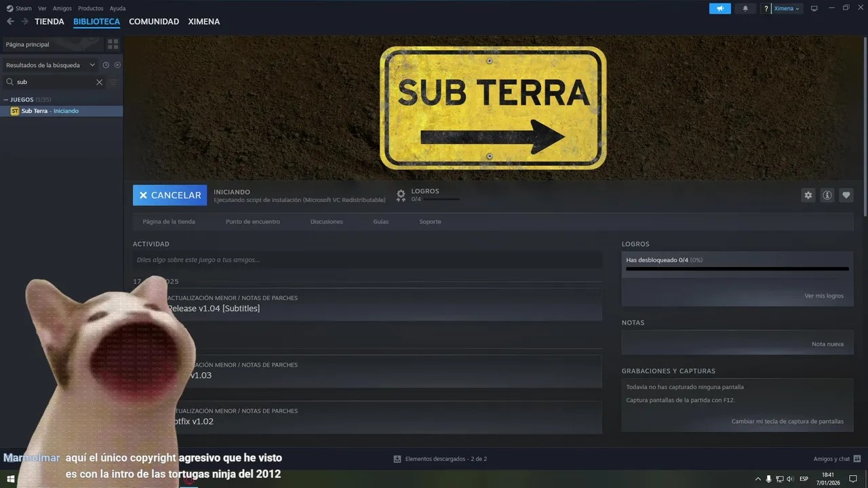Open Windows notification center
This screenshot has height=488, width=868.
[x=853, y=479]
